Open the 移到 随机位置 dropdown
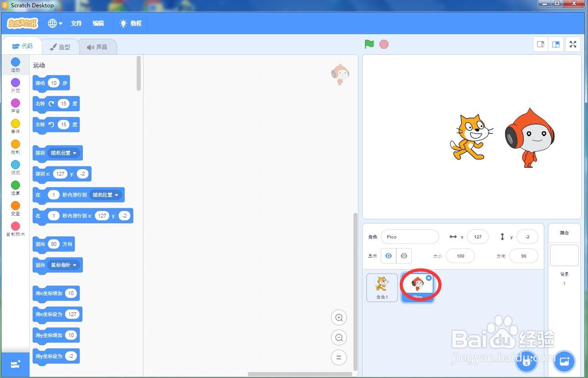 coord(64,153)
